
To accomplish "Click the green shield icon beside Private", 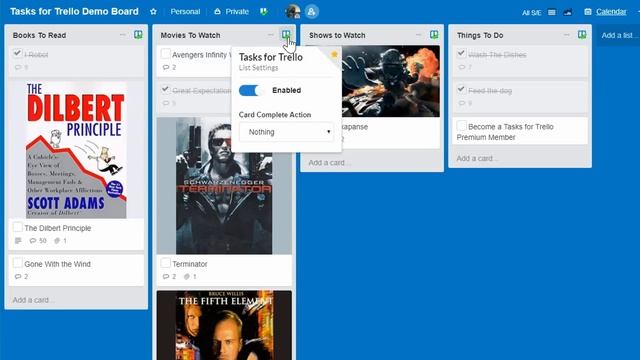I will click(264, 12).
